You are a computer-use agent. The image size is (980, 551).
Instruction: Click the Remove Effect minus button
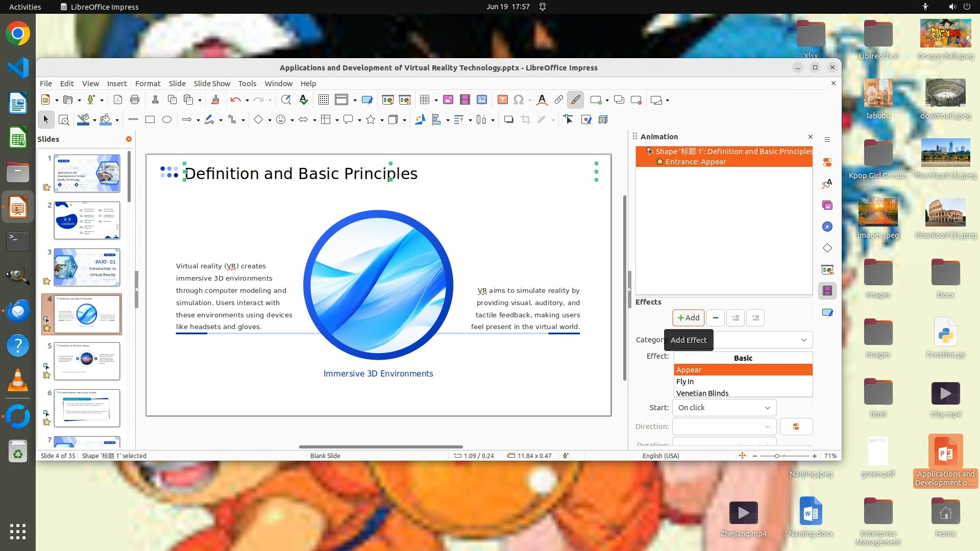(x=716, y=318)
